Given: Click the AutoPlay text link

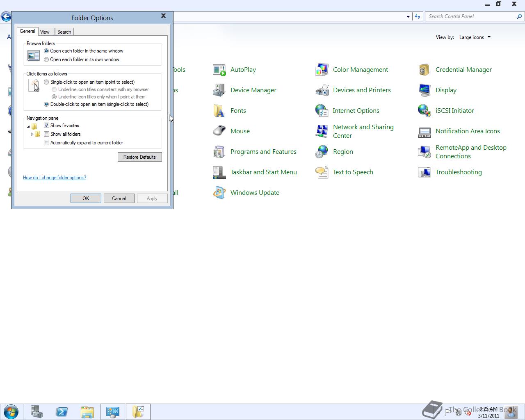Looking at the screenshot, I should pos(243,70).
